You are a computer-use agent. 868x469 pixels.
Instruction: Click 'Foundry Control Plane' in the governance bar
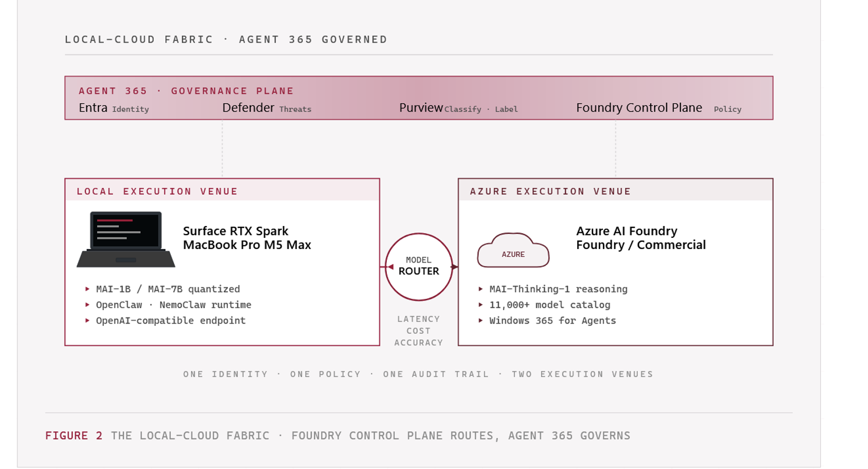pyautogui.click(x=639, y=108)
